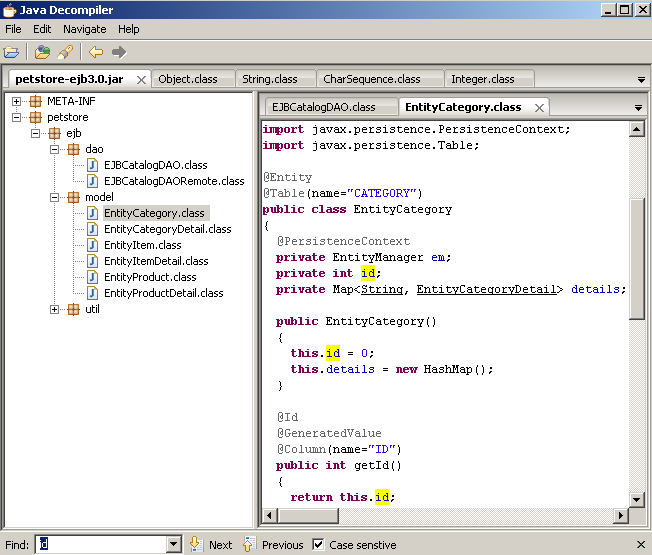Click inside the Find text field
Viewport: 652px width, 555px height.
click(100, 545)
